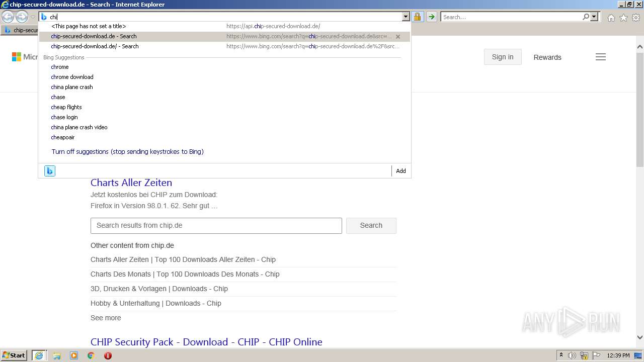Screen dimensions: 644x362
Task: Click the security lock icon
Action: pos(417,17)
